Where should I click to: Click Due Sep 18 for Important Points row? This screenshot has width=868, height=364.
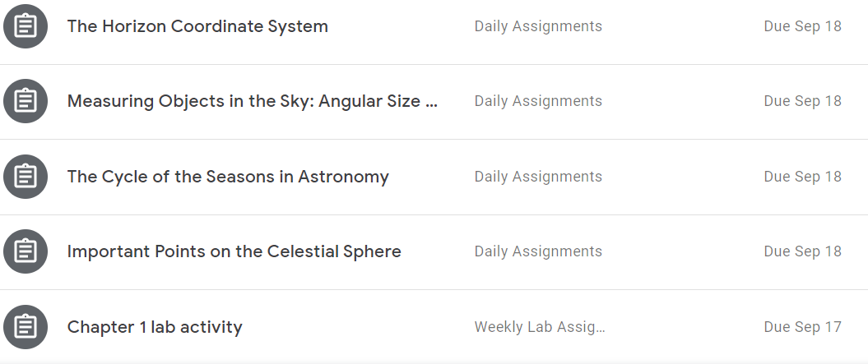[x=802, y=251]
